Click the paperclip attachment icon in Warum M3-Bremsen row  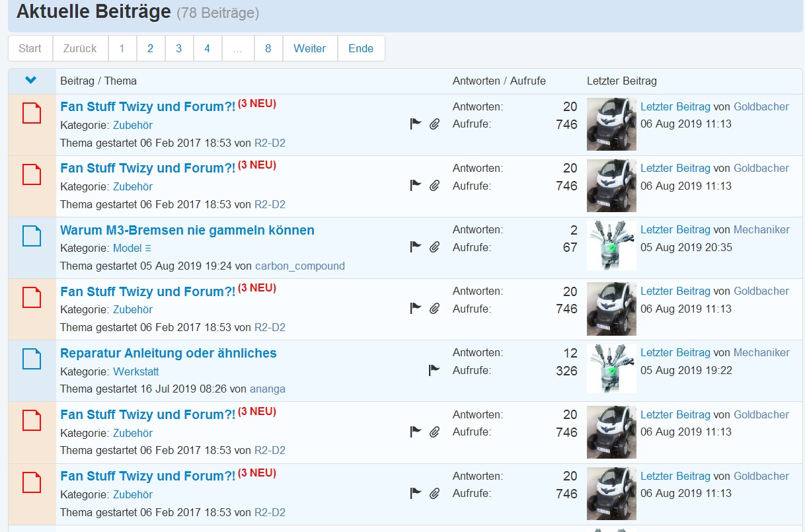coord(434,247)
